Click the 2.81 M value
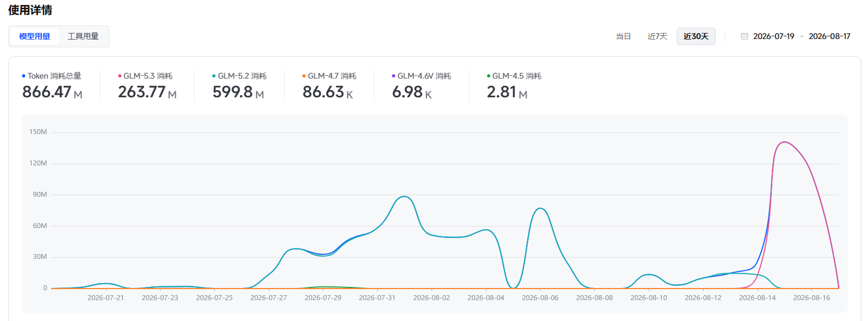The height and width of the screenshot is (321, 868). point(507,92)
